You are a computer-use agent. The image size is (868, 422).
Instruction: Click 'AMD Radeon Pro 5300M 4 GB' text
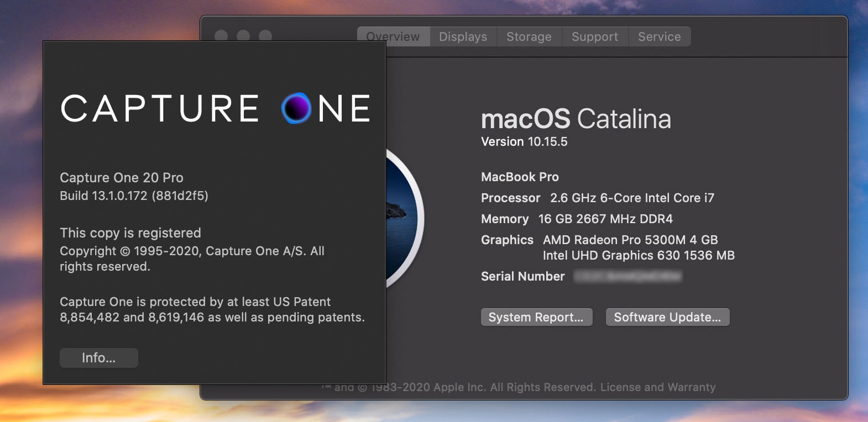tap(630, 240)
